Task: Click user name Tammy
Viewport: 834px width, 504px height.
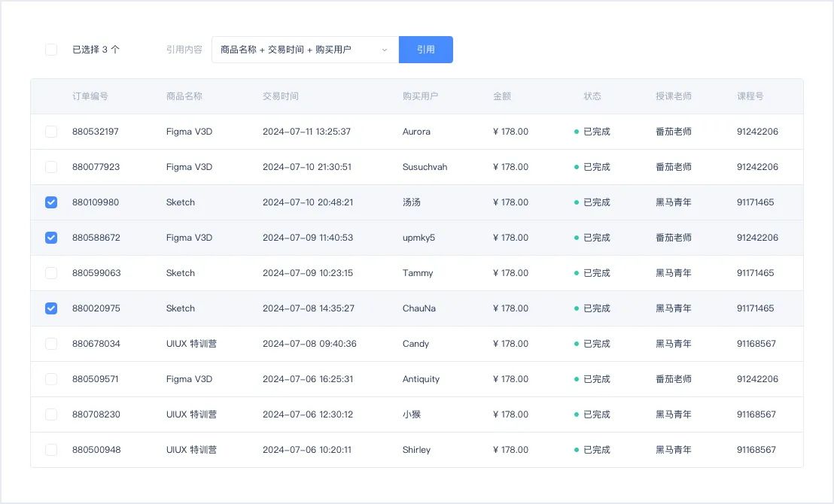Action: pyautogui.click(x=418, y=273)
